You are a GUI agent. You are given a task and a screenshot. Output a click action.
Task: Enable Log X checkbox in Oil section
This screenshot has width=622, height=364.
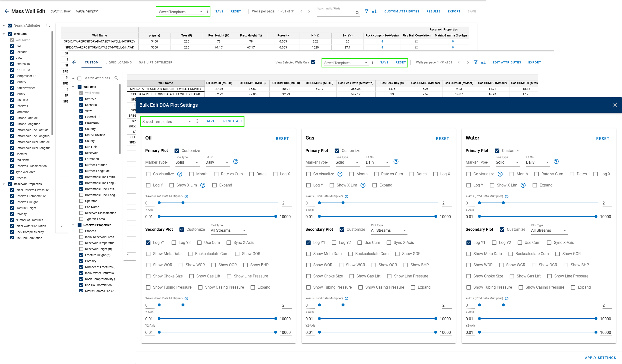(275, 174)
